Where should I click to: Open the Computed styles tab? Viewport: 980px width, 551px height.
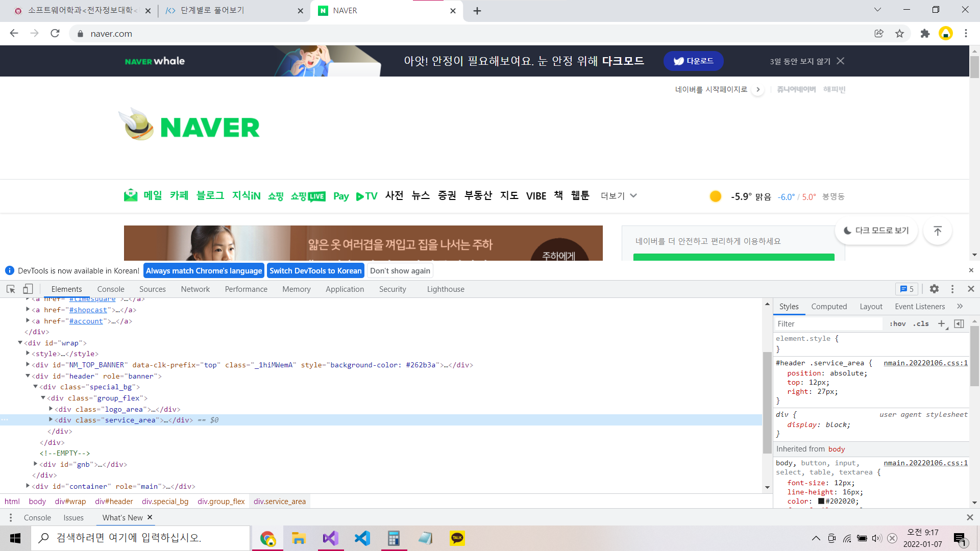click(x=828, y=306)
